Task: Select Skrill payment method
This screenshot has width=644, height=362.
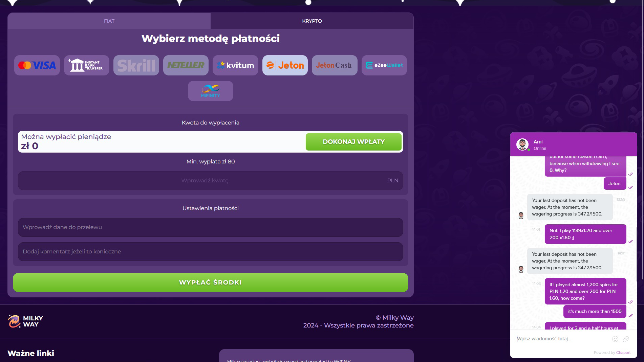Action: 136,65
